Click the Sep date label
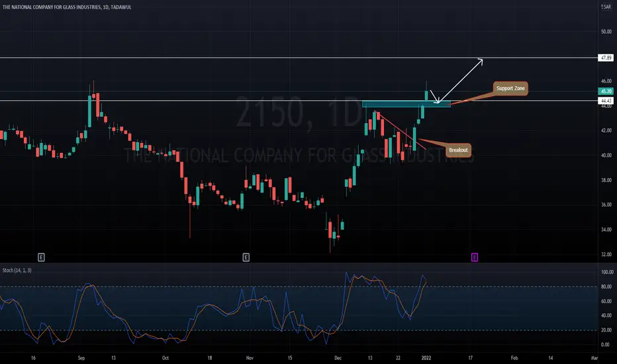This screenshot has width=617, height=364. [81, 358]
